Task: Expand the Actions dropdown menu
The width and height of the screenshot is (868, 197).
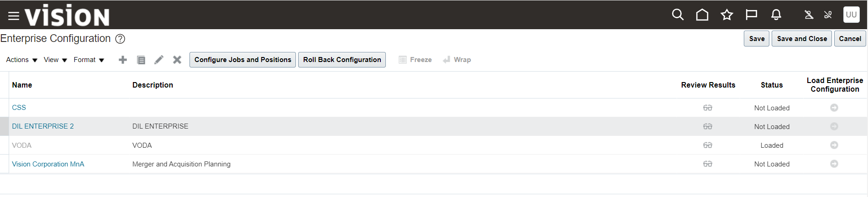Action: coord(21,60)
